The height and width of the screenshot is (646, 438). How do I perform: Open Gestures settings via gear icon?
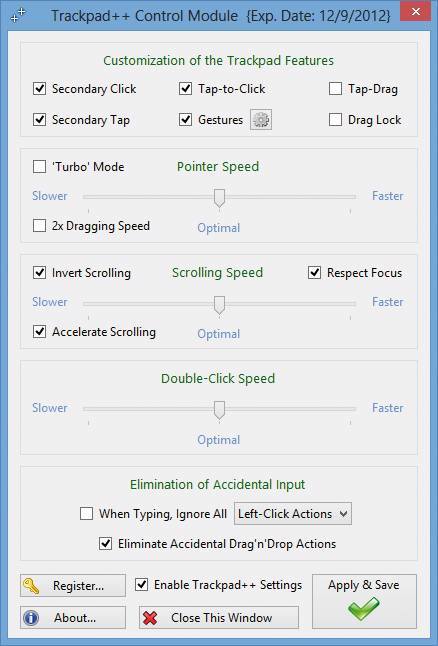click(x=261, y=120)
